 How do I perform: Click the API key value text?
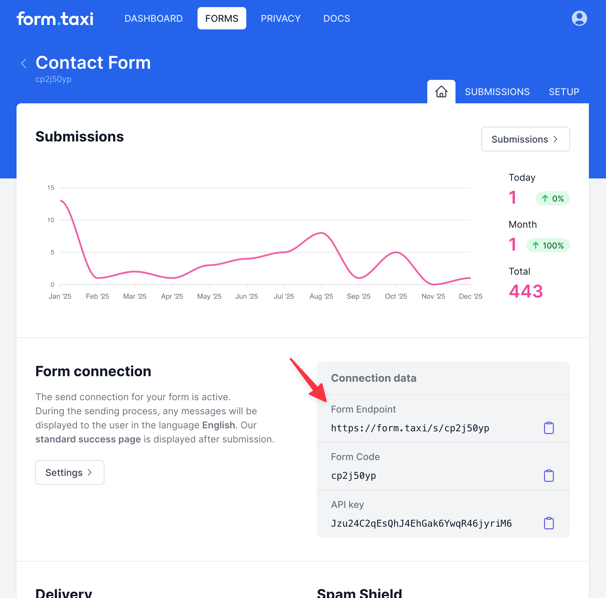pyautogui.click(x=421, y=523)
